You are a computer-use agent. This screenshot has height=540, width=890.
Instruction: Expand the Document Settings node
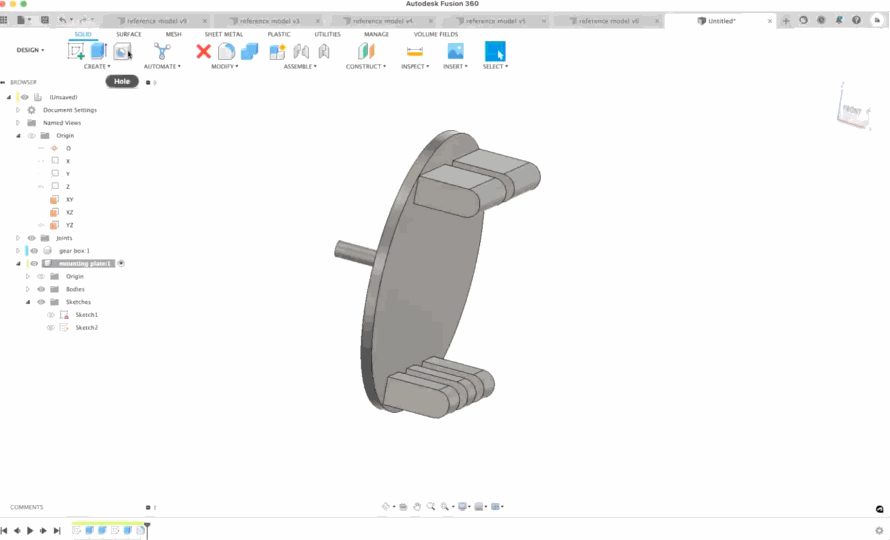(x=18, y=110)
